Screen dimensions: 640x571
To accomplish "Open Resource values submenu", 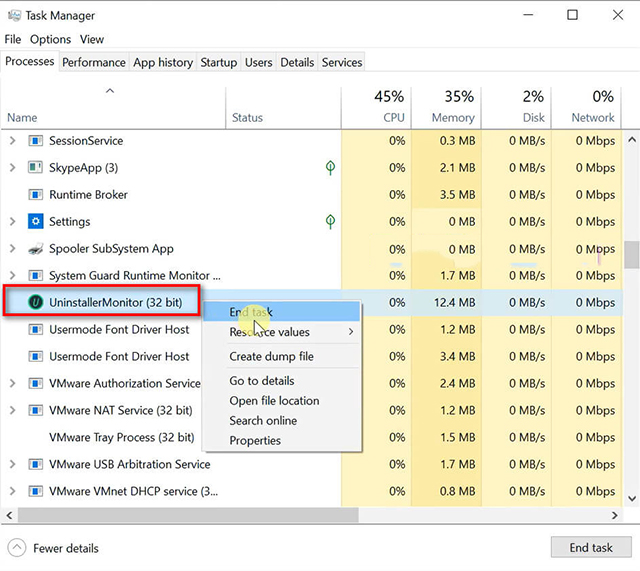I will coord(282,332).
